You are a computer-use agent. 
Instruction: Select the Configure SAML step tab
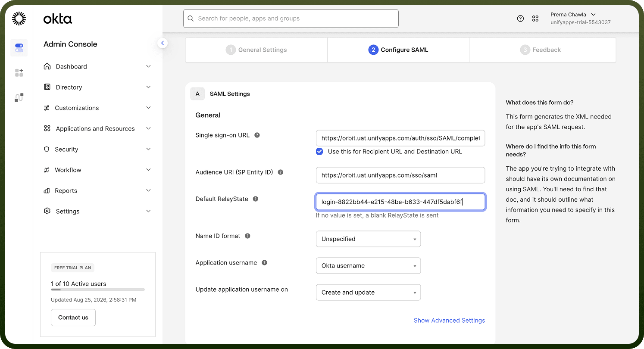click(398, 50)
